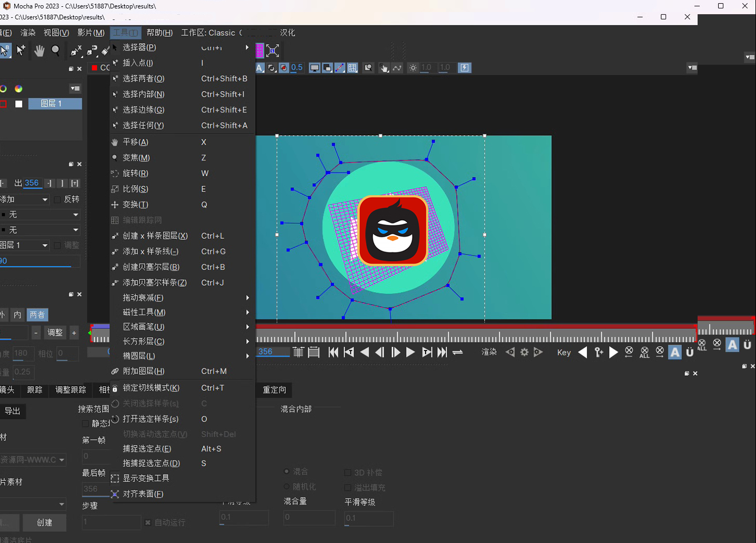The height and width of the screenshot is (543, 756).
Task: Jump to the last frame
Action: coord(442,353)
